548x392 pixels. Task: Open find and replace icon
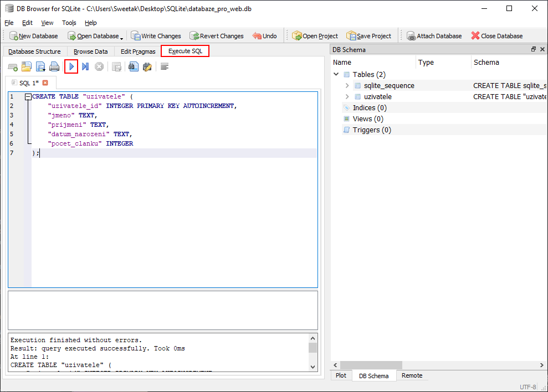147,66
